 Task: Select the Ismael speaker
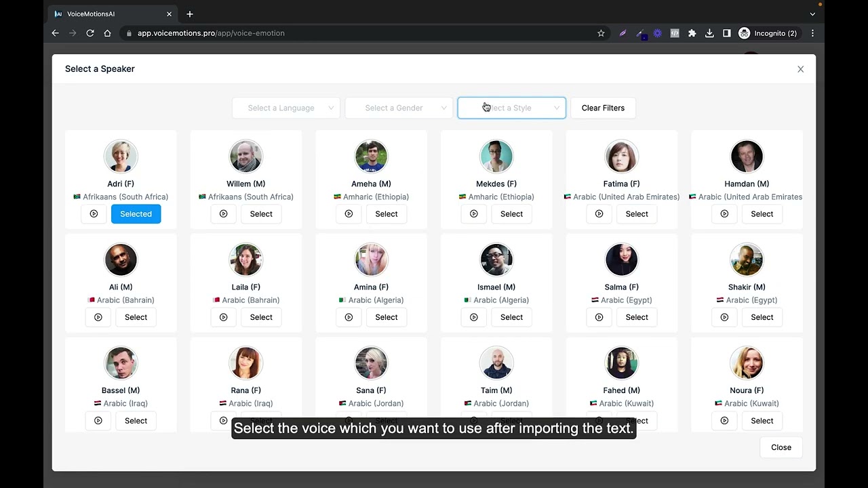511,317
